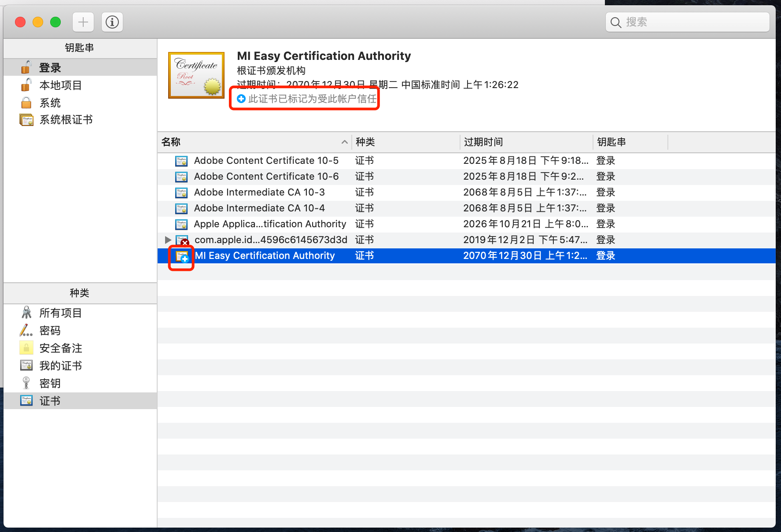Choose the 本地项目 keychain entry
781x532 pixels.
coord(80,85)
